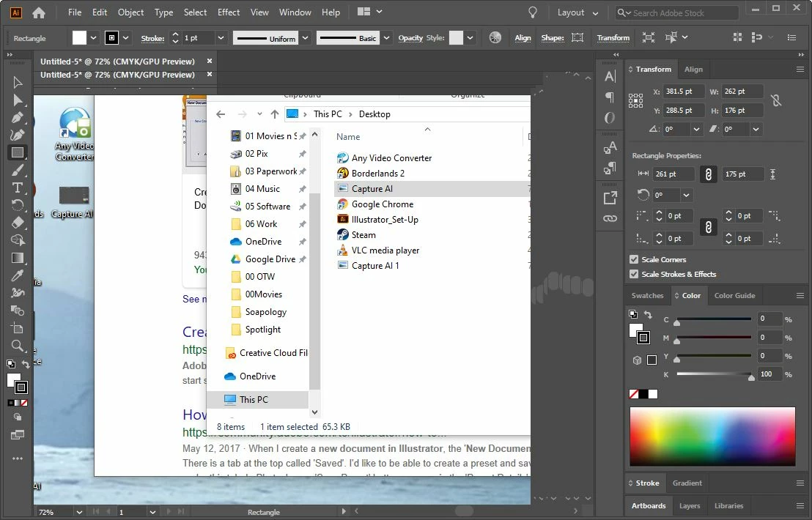The height and width of the screenshot is (520, 812).
Task: Switch to the Align tab
Action: click(x=693, y=70)
